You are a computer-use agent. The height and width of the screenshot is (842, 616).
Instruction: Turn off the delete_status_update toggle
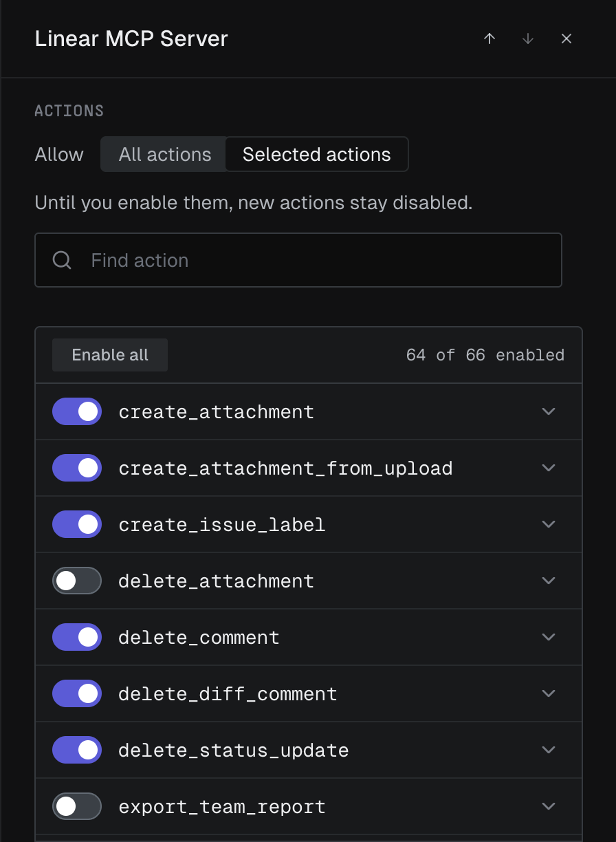coord(77,750)
